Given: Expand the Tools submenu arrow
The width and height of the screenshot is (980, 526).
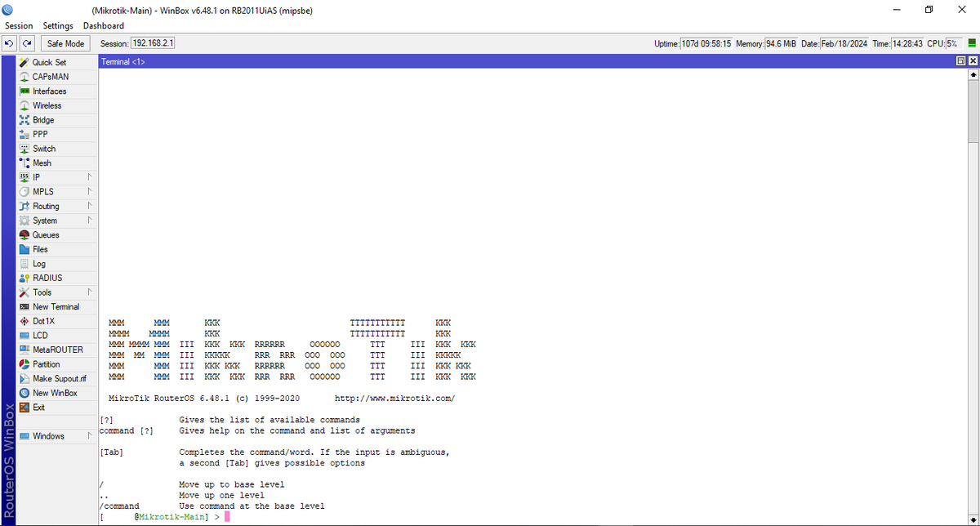Looking at the screenshot, I should click(x=89, y=292).
